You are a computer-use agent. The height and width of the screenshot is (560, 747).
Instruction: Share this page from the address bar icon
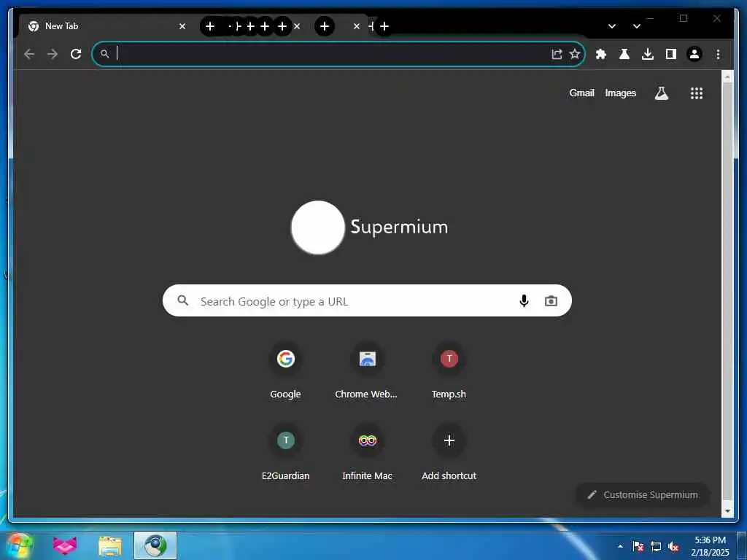pyautogui.click(x=557, y=54)
